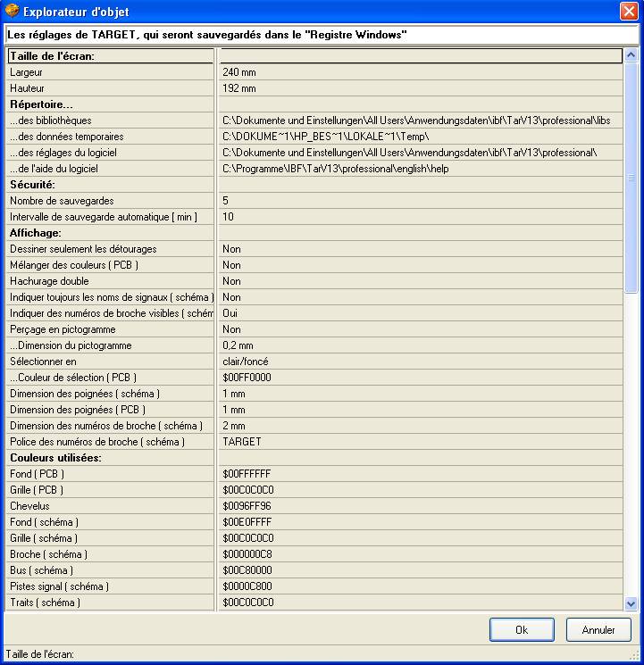Select the Chevelus color value $0096FF96

pos(420,506)
